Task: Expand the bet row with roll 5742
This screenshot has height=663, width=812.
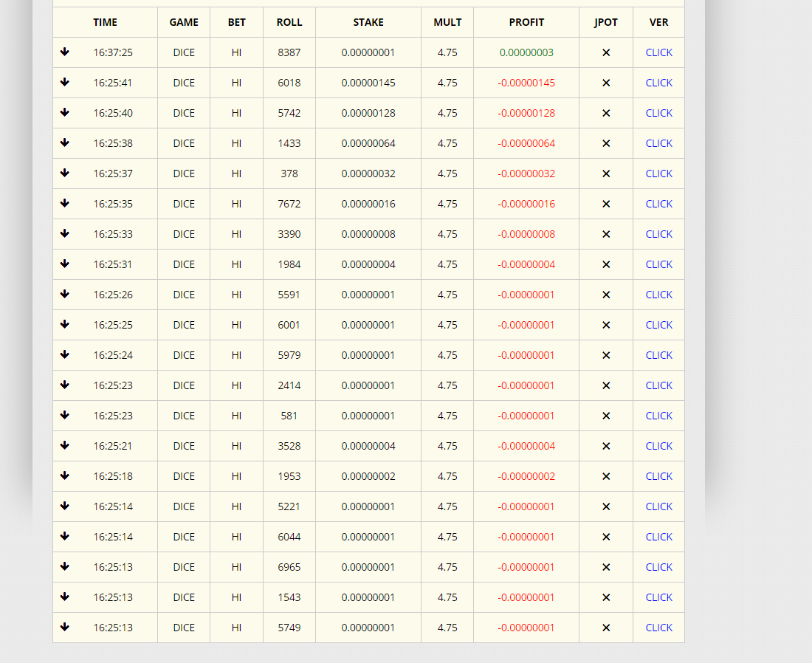Action: tap(65, 112)
